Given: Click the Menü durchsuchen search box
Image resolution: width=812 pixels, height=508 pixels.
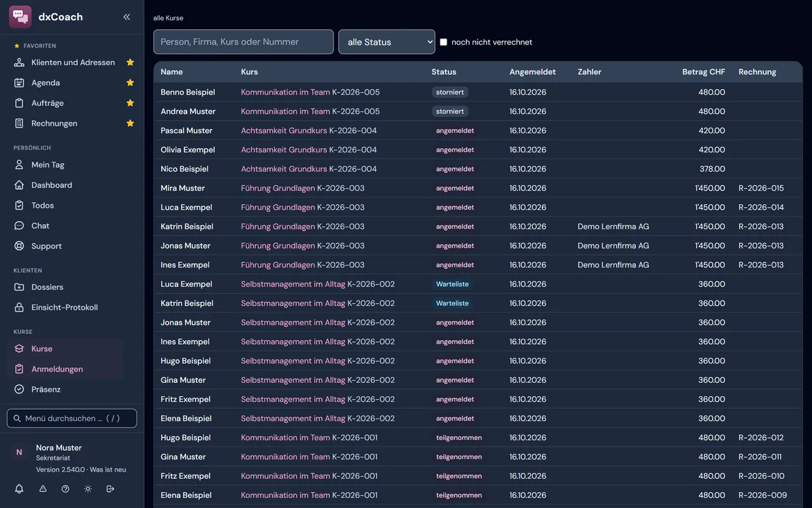Looking at the screenshot, I should pyautogui.click(x=72, y=418).
